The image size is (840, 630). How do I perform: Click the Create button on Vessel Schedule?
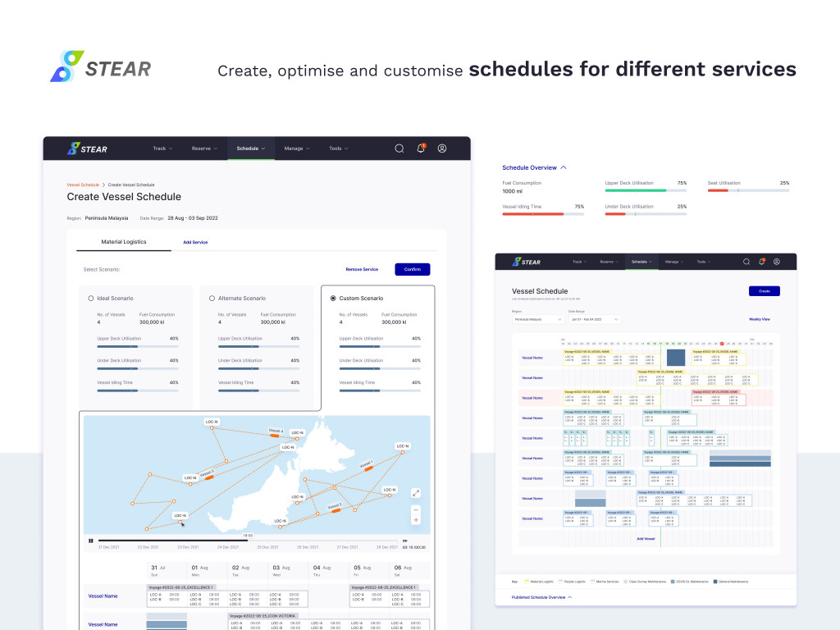coord(765,291)
